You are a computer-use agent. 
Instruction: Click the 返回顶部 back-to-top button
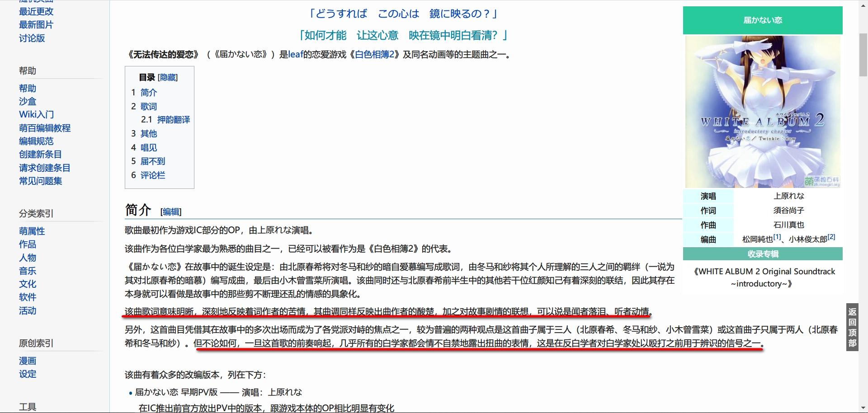[x=852, y=327]
